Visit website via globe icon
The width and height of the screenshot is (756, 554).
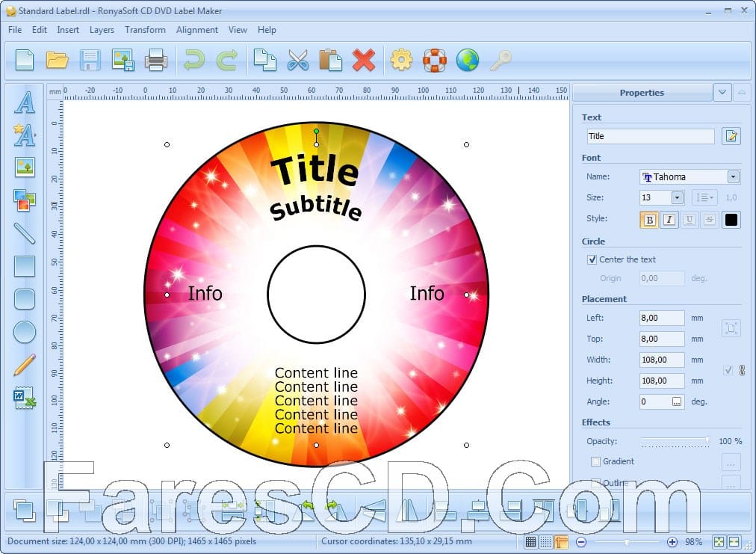(x=467, y=61)
